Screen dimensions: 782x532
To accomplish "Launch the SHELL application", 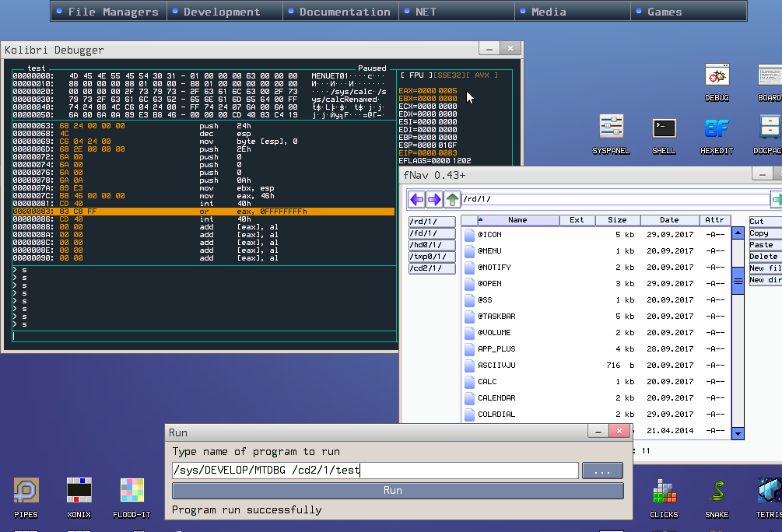I will tap(664, 129).
